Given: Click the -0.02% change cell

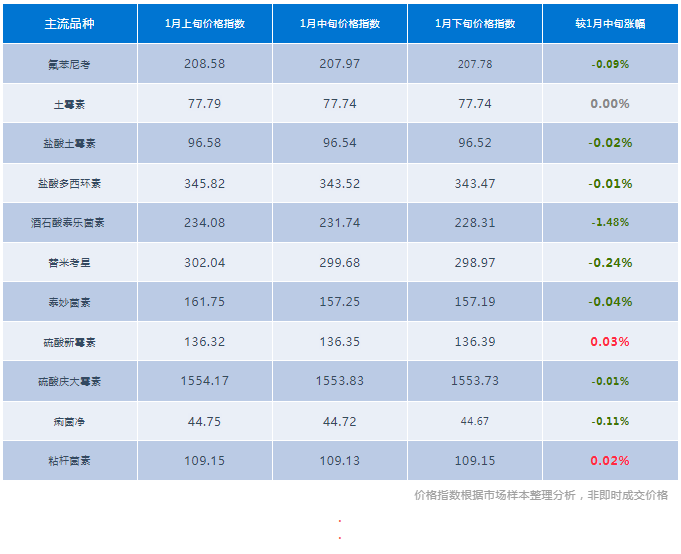Looking at the screenshot, I should [x=610, y=143].
